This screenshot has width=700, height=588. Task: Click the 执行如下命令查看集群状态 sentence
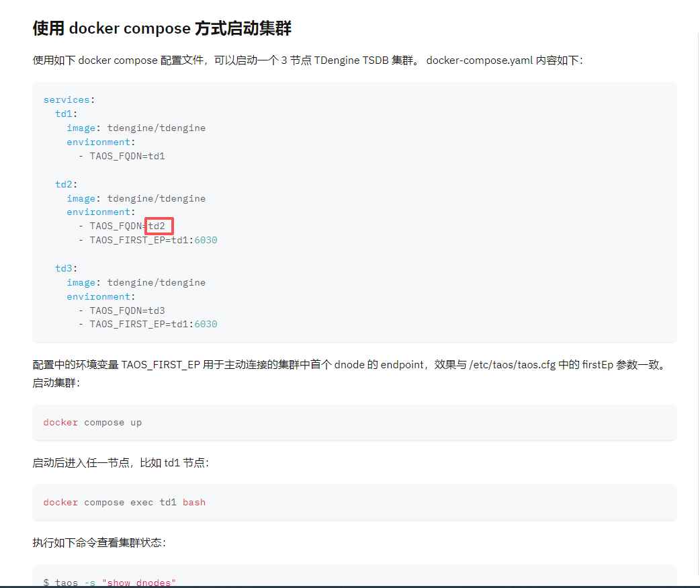coord(99,543)
